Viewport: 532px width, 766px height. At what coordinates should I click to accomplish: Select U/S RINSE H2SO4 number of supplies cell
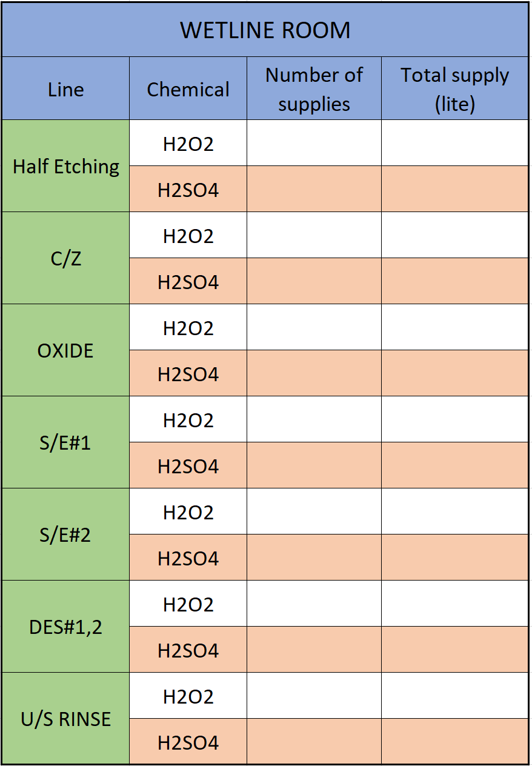pyautogui.click(x=314, y=742)
